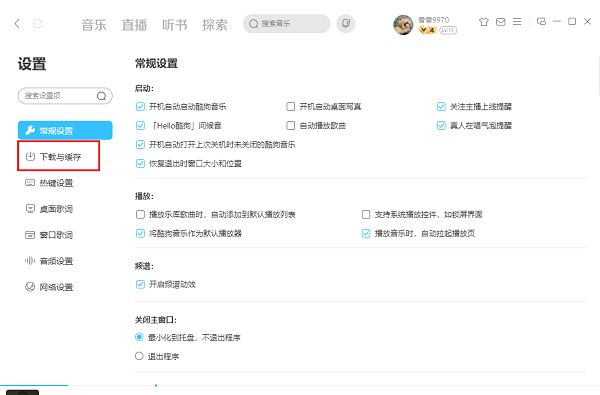600x395 pixels.
Task: Select 最小化到托盘，不退出程序 radio
Action: 139,337
